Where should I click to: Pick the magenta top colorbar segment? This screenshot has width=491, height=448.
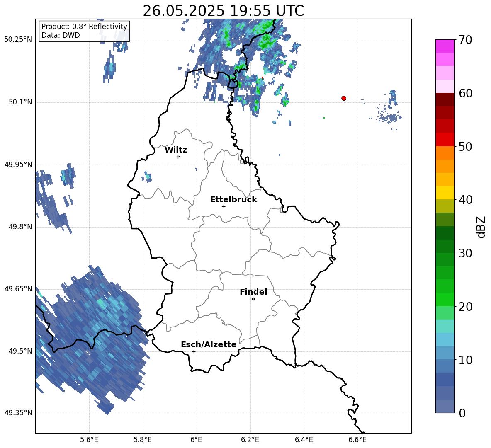pos(445,46)
